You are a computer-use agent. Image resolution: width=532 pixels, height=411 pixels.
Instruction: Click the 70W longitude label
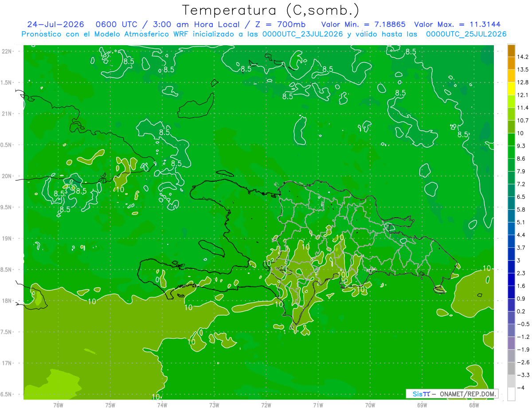point(370,405)
